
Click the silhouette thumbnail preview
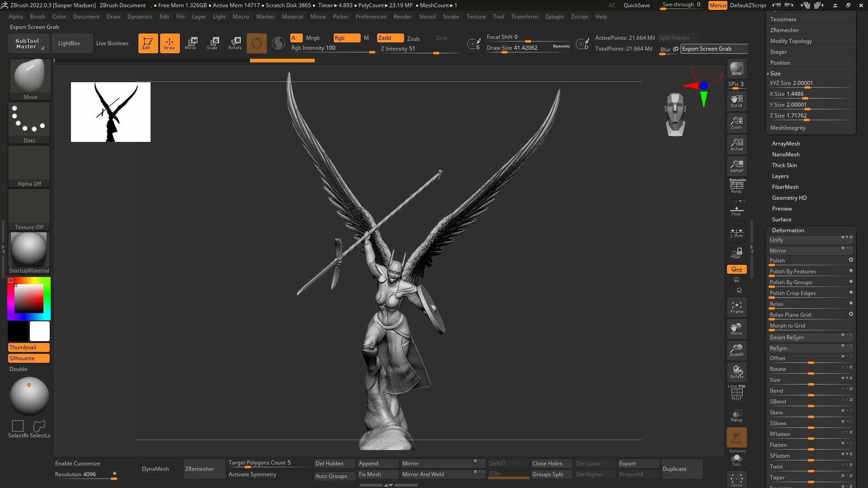click(x=111, y=112)
